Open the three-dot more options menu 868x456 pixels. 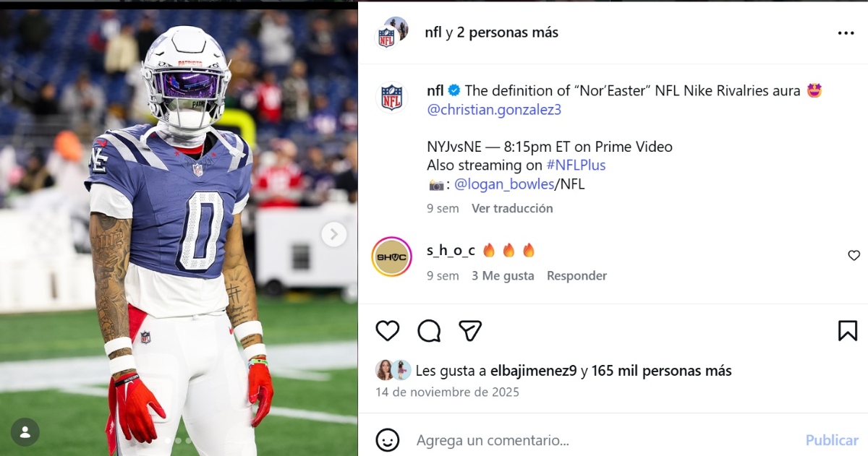pyautogui.click(x=846, y=33)
